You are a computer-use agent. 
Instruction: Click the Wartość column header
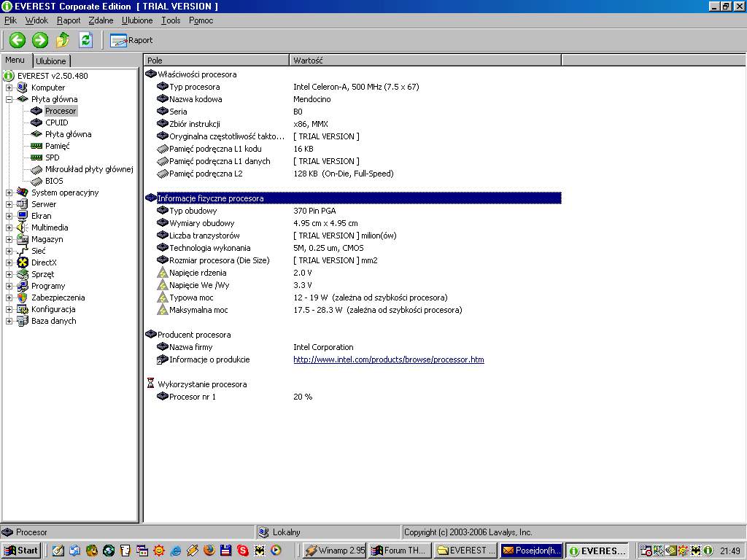point(425,61)
